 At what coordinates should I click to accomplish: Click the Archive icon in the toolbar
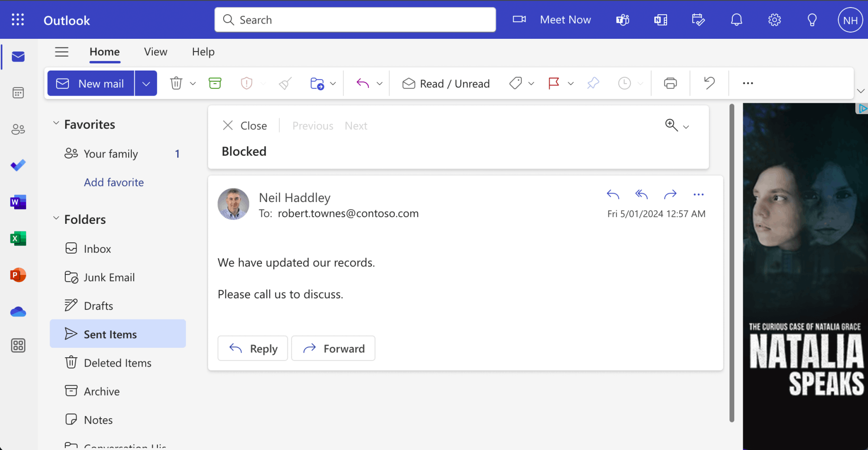215,83
